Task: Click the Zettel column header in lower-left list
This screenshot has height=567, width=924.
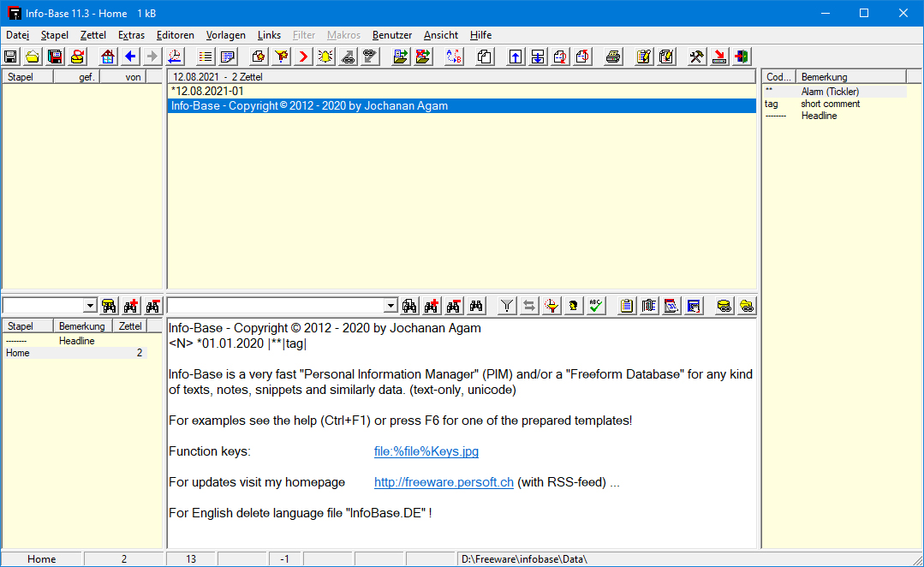Action: point(129,326)
